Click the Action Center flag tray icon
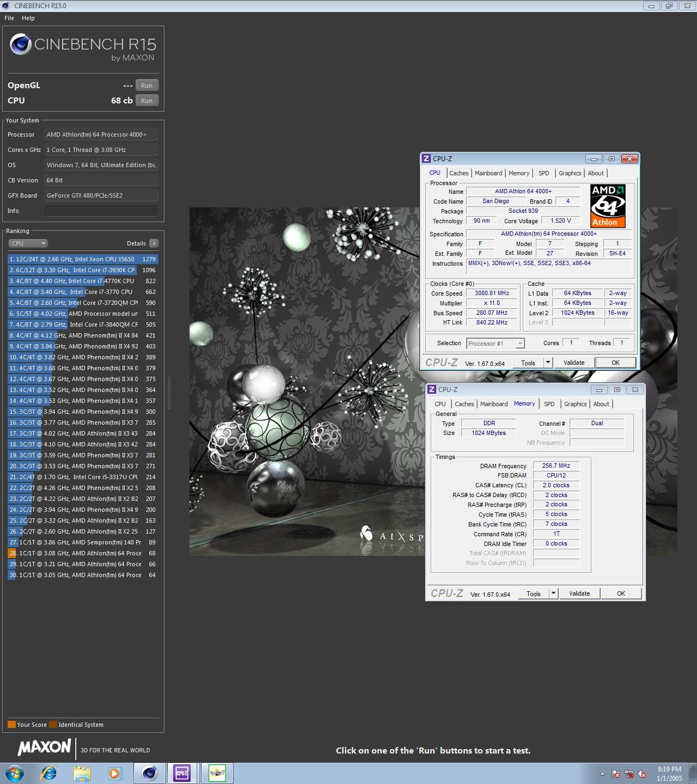 click(616, 774)
